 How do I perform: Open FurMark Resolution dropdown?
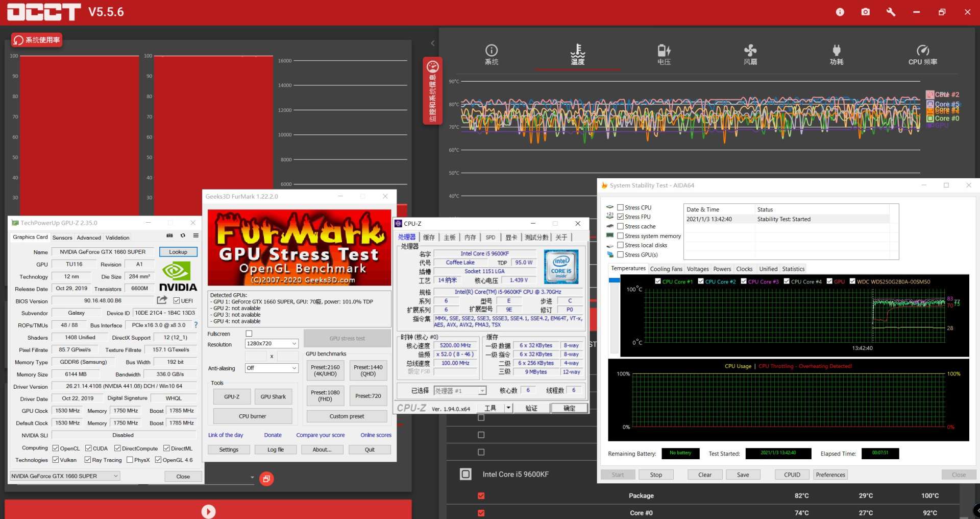coord(272,344)
